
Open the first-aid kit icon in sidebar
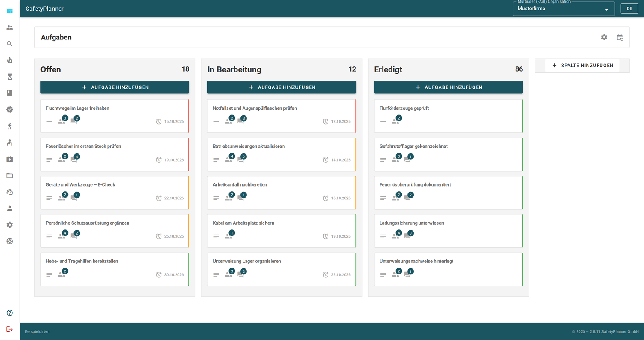click(10, 159)
